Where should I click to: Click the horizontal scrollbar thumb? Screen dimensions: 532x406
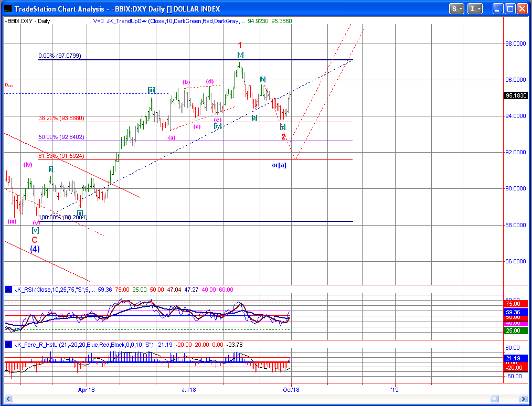(x=495, y=399)
